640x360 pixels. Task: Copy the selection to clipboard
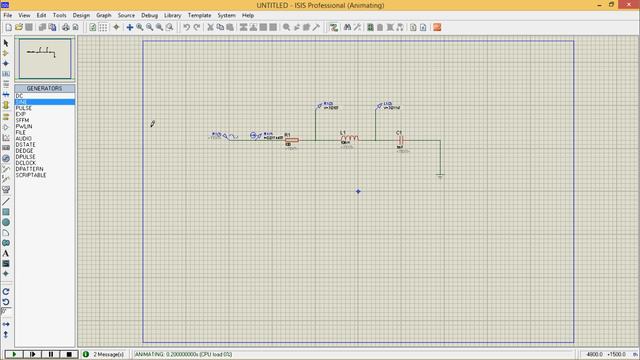[x=220, y=27]
